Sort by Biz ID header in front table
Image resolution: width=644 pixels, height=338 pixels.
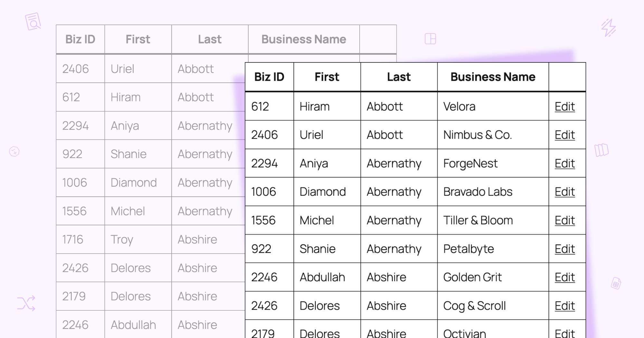269,77
